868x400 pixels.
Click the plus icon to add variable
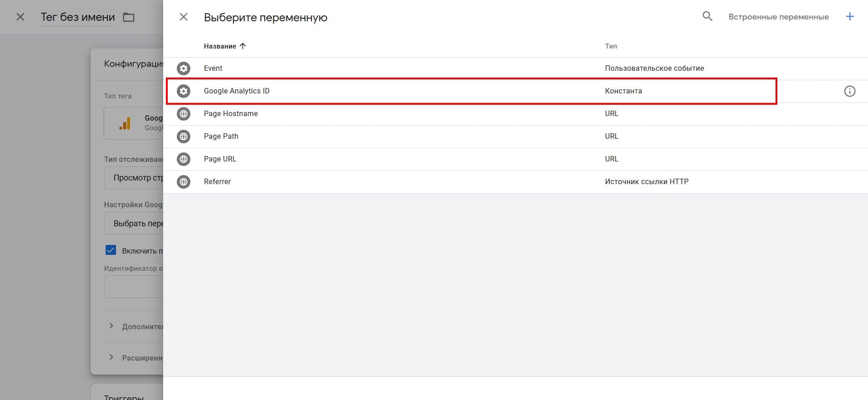coord(850,17)
